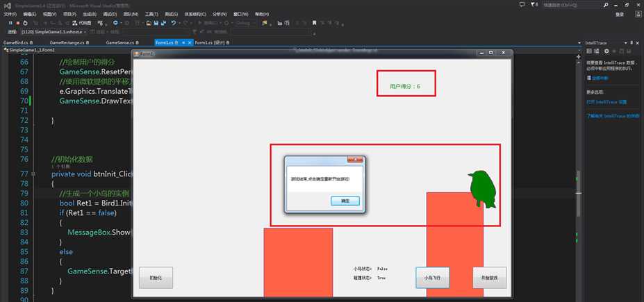Image resolution: width=644 pixels, height=302 pixels.
Task: Open the notifications flag icon
Action: 534,5
